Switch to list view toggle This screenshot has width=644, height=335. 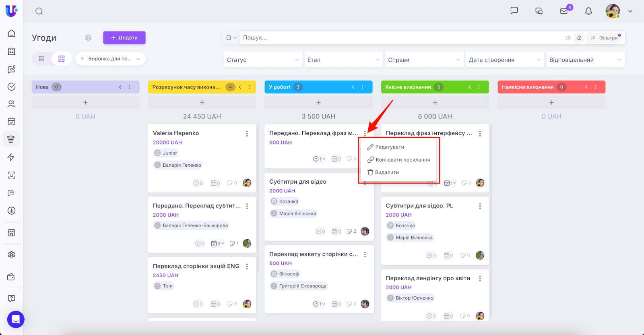(x=41, y=59)
